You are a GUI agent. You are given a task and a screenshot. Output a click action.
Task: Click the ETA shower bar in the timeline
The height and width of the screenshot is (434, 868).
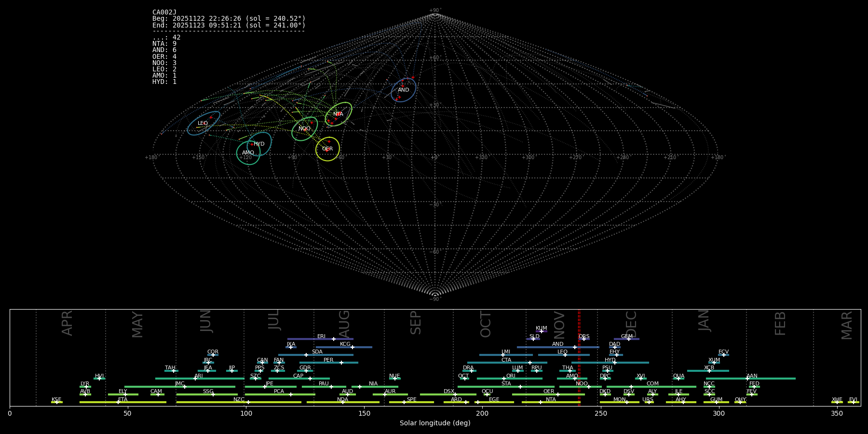click(x=123, y=402)
